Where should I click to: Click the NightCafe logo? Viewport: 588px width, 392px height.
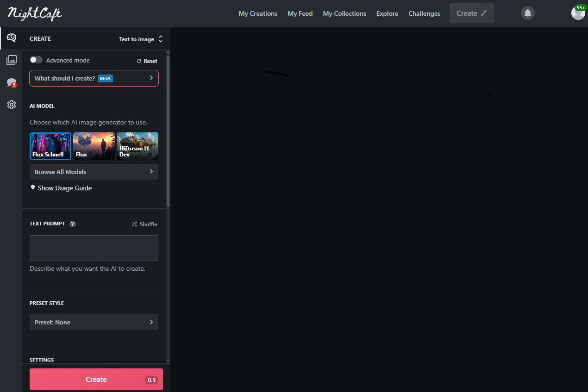point(35,13)
